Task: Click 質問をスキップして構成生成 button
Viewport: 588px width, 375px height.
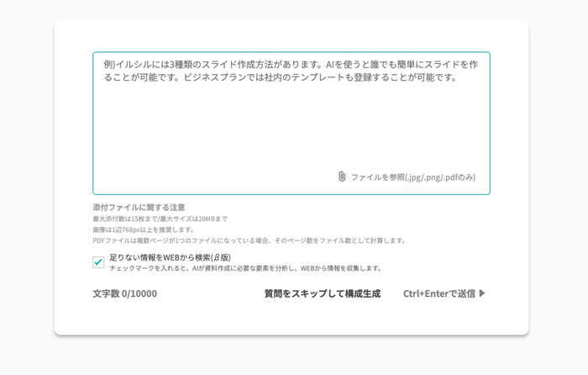Action: 323,293
